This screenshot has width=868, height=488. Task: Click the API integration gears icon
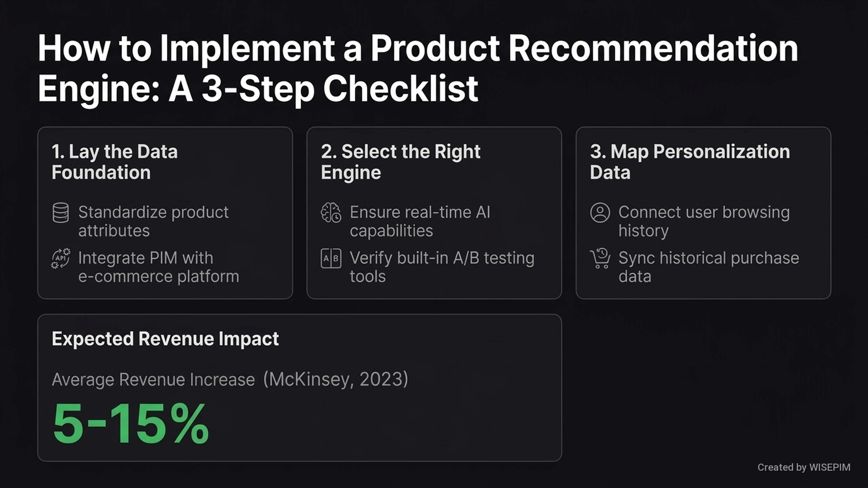click(61, 258)
